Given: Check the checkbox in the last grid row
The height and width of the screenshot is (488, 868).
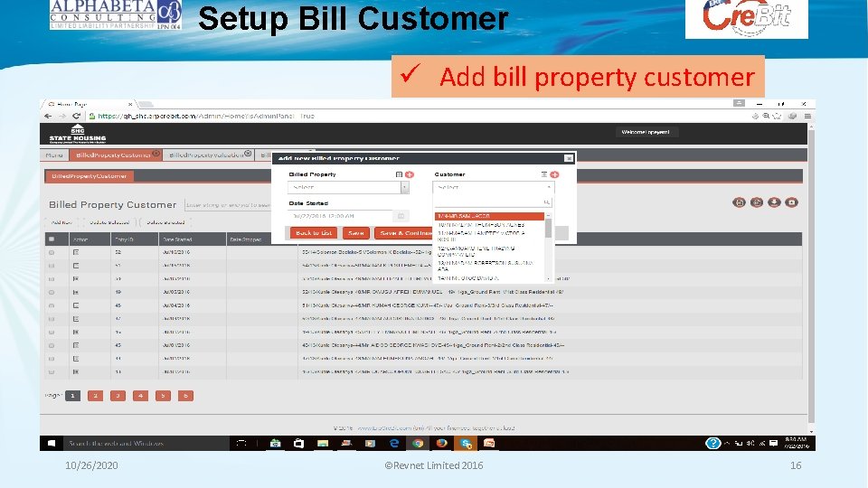Looking at the screenshot, I should [52, 371].
